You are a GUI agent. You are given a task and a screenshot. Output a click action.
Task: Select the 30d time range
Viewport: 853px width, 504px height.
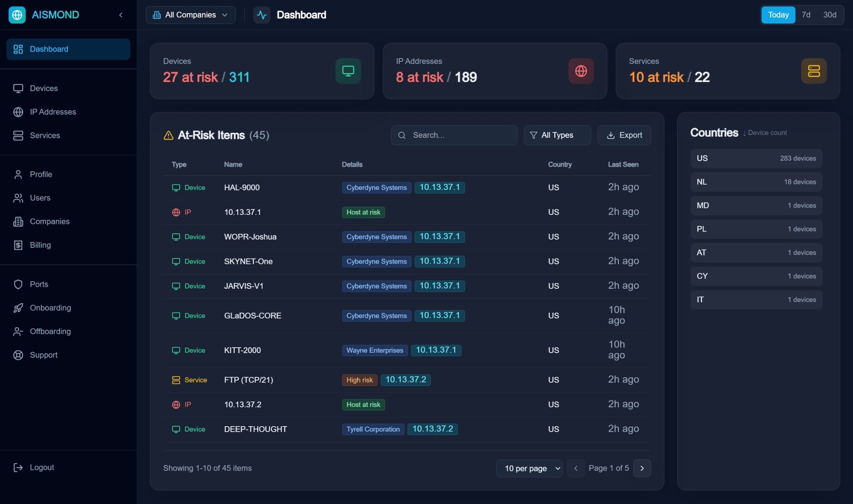pos(830,15)
